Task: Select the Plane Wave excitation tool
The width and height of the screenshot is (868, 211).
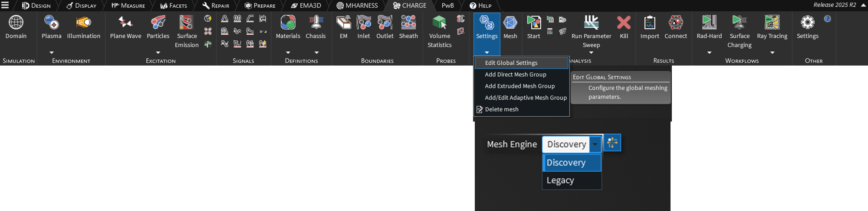Action: [x=125, y=23]
